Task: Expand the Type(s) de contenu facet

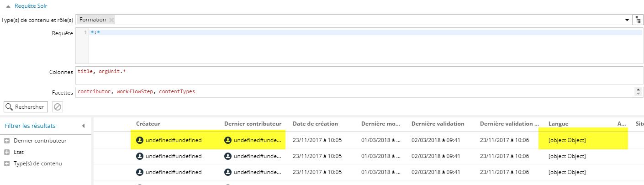Action: pyautogui.click(x=7, y=164)
